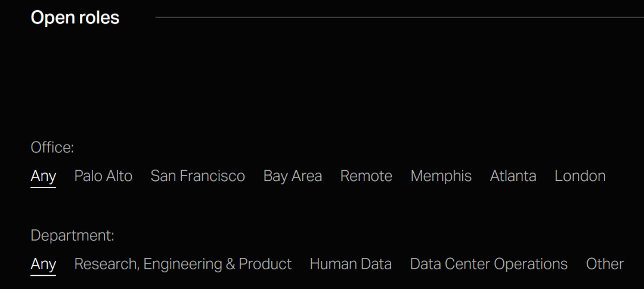Show only Remote roles
Viewport: 644px width, 289px height.
point(366,176)
